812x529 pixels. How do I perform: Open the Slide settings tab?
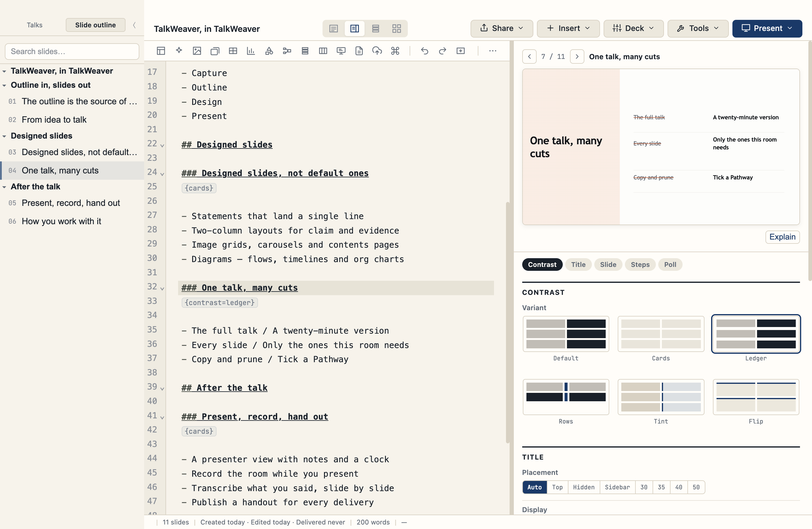pos(608,264)
